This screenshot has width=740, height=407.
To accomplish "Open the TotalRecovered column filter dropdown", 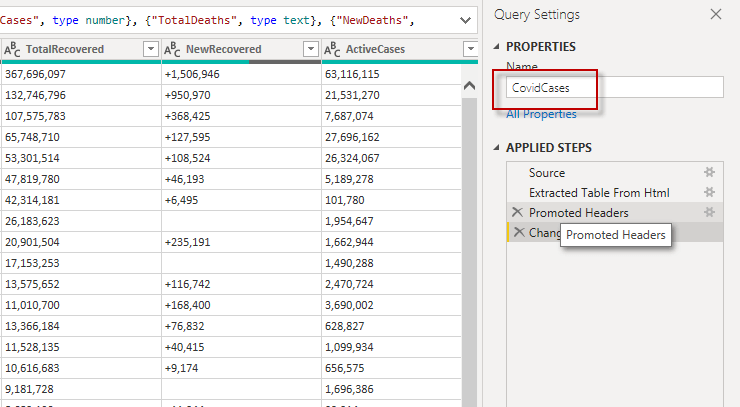I will tap(151, 49).
